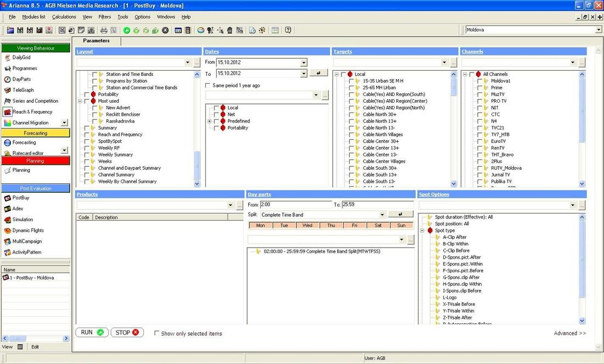Click the Targets tree vertical scrollbar
This screenshot has width=604, height=364.
point(454,129)
